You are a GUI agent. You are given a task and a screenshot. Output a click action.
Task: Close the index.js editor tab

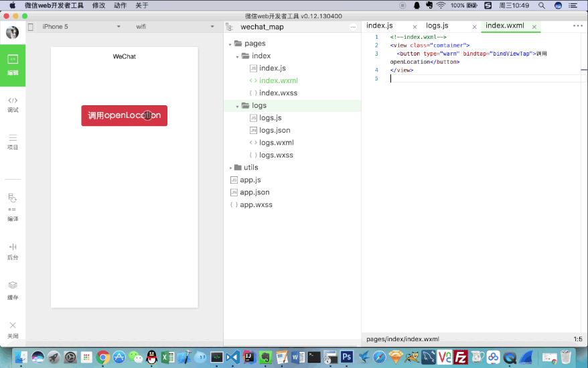pos(415,27)
